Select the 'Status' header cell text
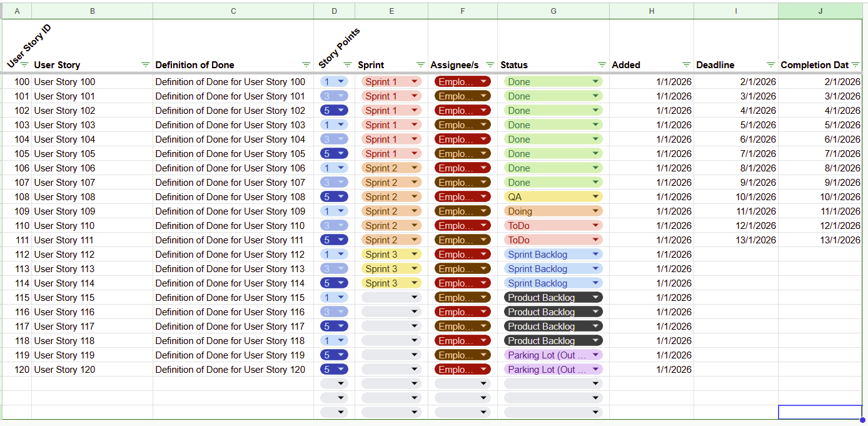Viewport: 868px width, 426px height. point(514,65)
